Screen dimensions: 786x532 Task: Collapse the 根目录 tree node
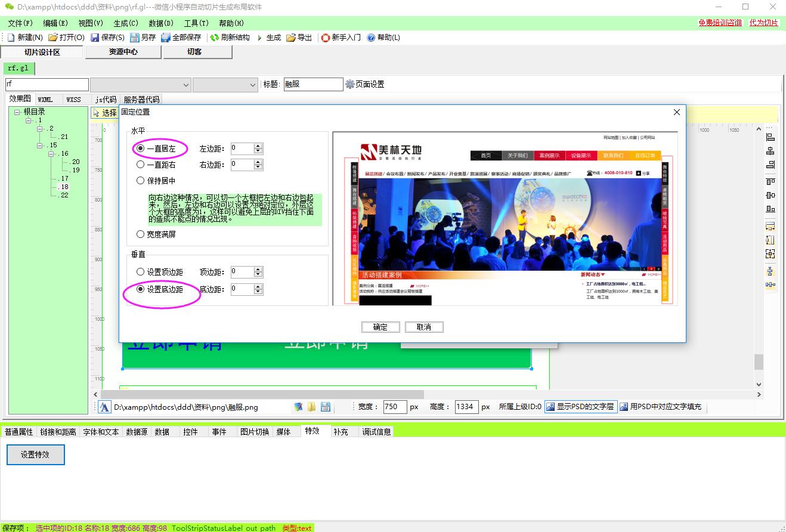point(17,112)
